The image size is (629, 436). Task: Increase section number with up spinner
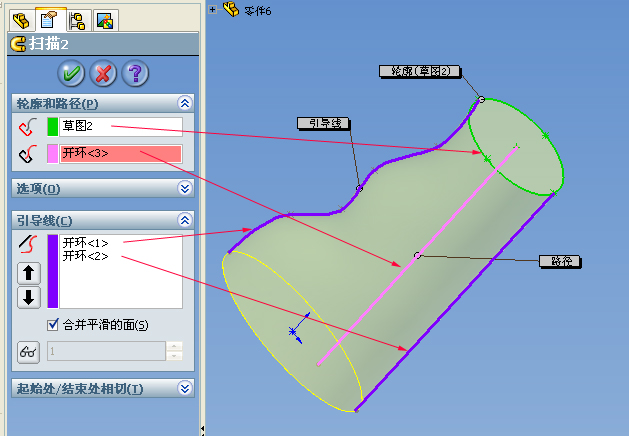click(174, 346)
